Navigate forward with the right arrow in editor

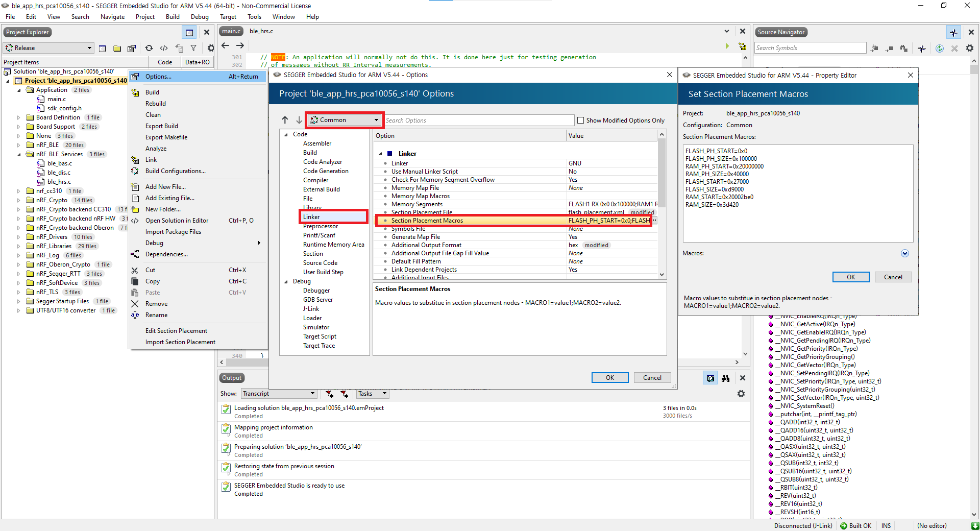click(x=240, y=45)
